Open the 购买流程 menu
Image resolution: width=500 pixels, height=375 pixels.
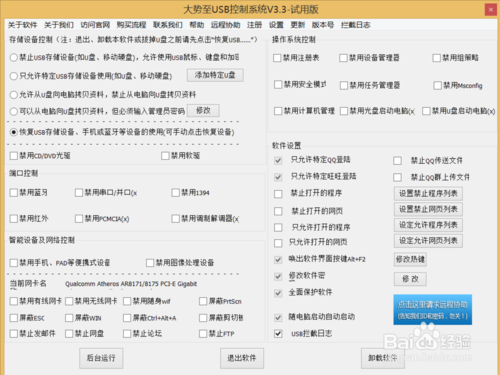(131, 25)
